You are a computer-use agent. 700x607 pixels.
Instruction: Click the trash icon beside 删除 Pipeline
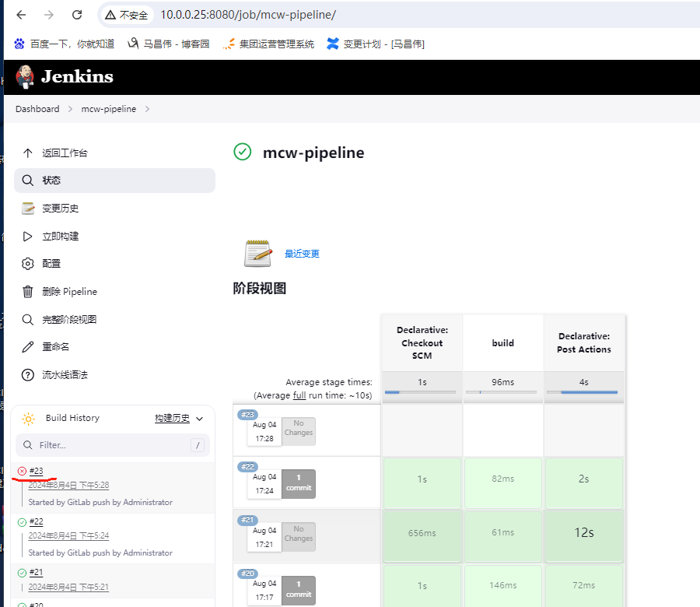click(28, 292)
